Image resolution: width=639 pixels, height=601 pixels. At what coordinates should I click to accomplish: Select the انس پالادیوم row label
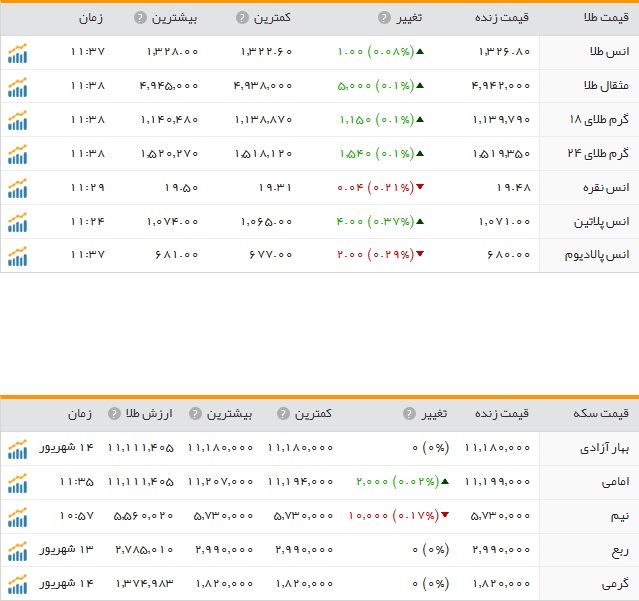click(597, 255)
